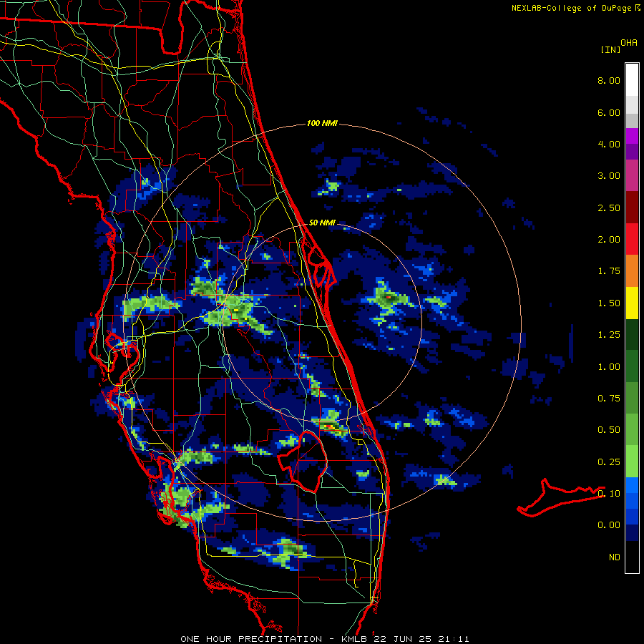Viewport: 644px width, 644px height.
Task: Select the 0.10 legend value
Action: click(x=609, y=494)
